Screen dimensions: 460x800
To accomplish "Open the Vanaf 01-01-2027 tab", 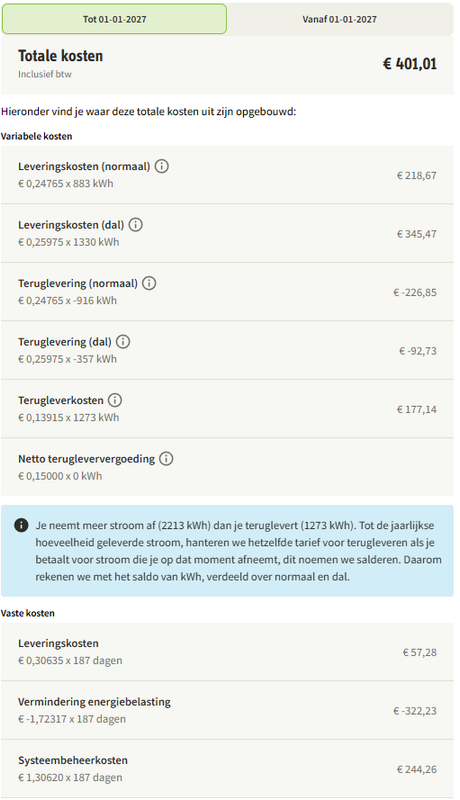I will pos(340,19).
